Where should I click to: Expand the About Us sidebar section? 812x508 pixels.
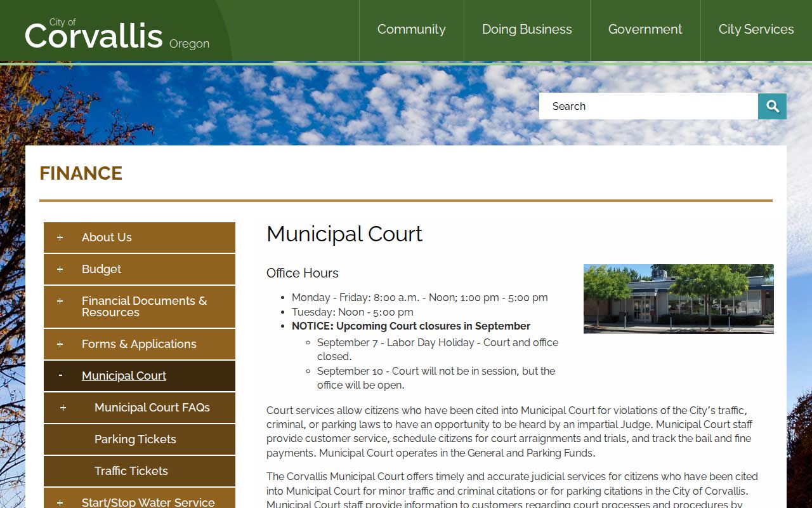coord(60,237)
